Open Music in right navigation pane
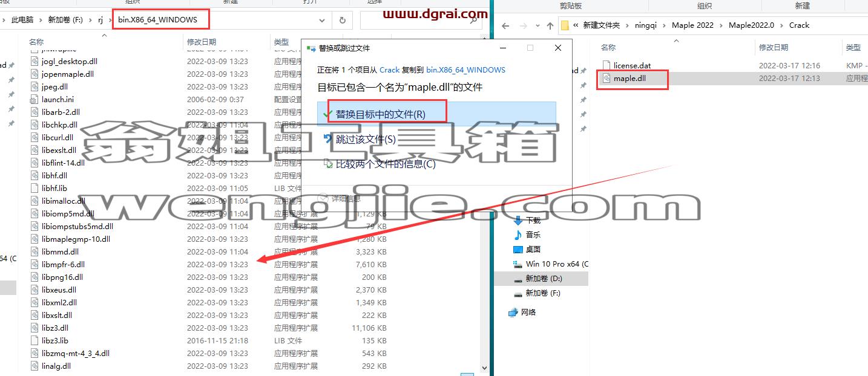 533,235
